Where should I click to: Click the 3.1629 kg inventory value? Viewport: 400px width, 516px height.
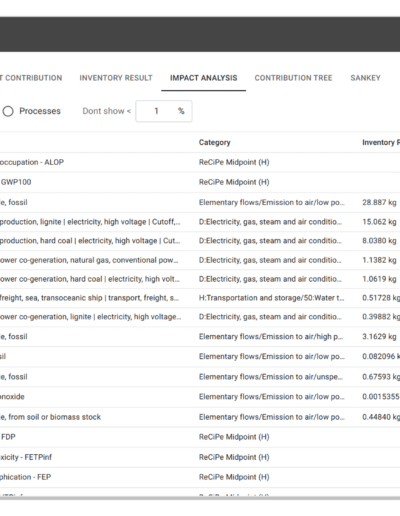tap(379, 337)
